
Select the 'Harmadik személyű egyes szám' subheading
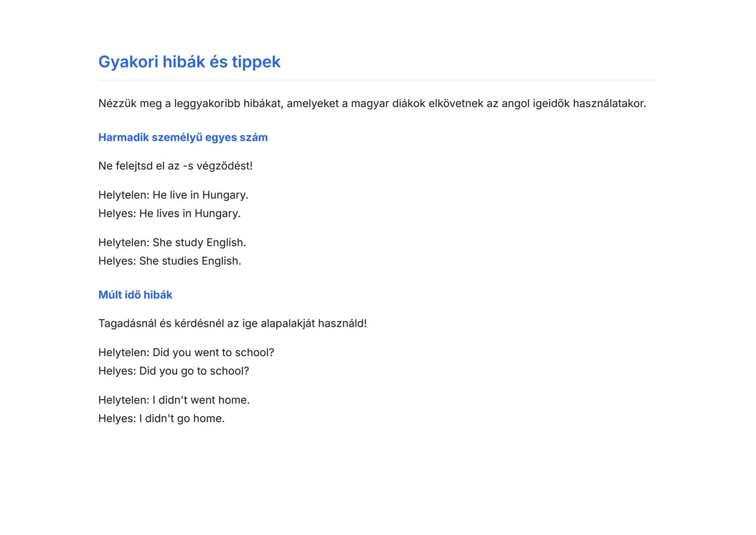pyautogui.click(x=183, y=137)
